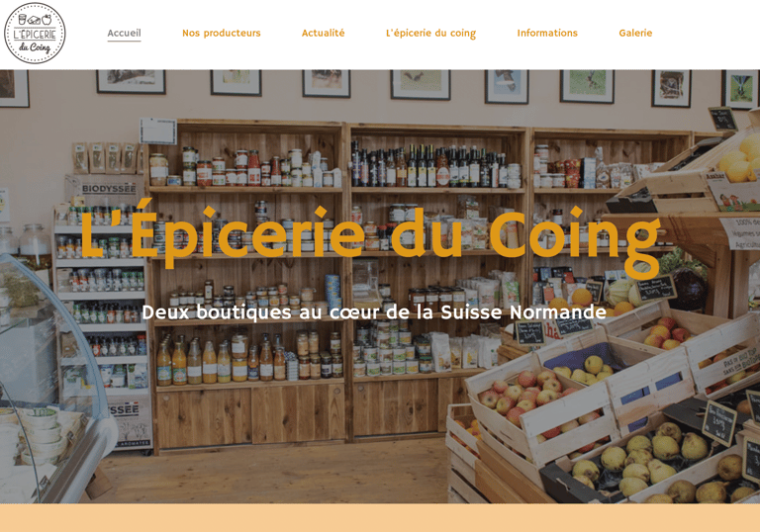Open the Galerie page

(635, 33)
